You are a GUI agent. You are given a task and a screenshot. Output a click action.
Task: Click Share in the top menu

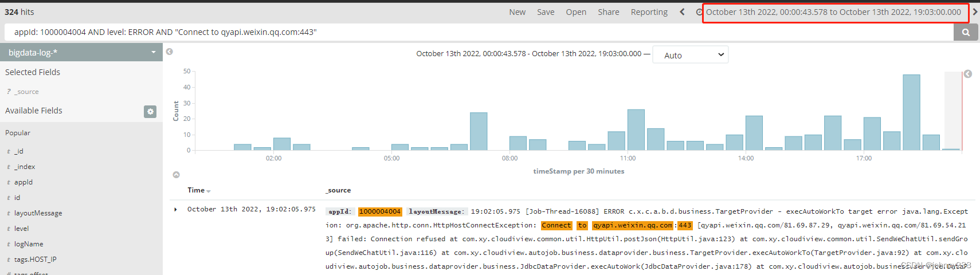coord(609,12)
